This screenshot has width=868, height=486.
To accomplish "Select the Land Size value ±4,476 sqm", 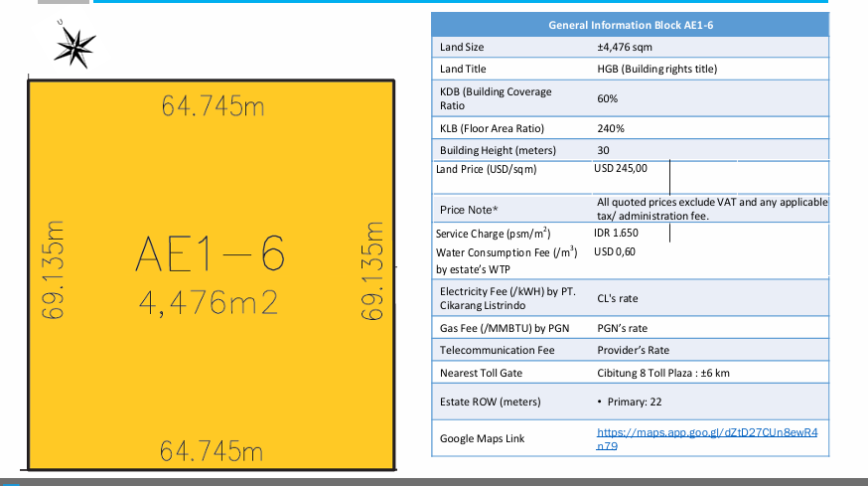I will 625,47.
